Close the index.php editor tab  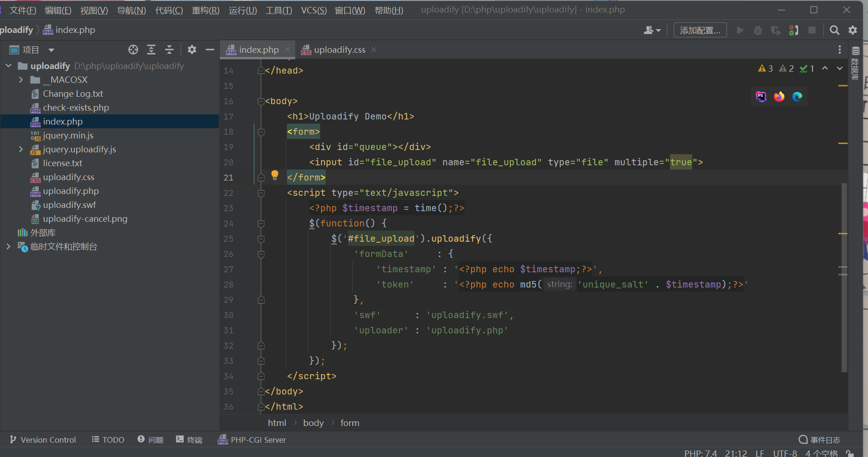pyautogui.click(x=287, y=50)
